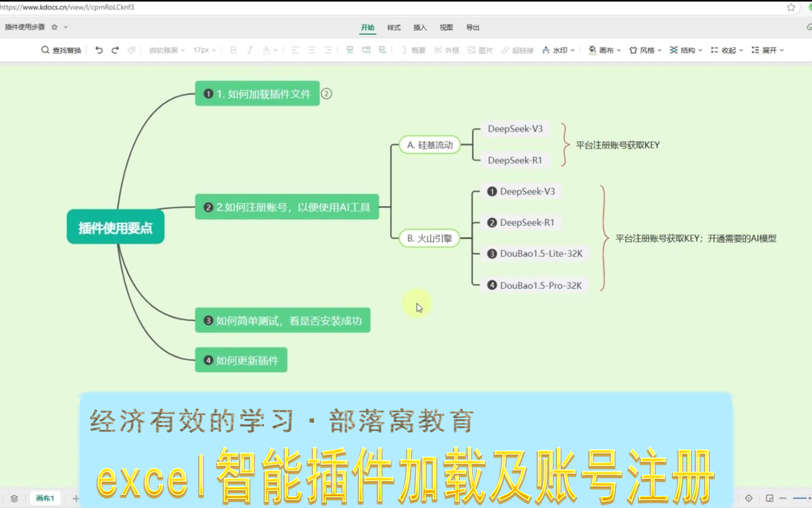Click the document name 插件使用步骤

tap(25, 27)
